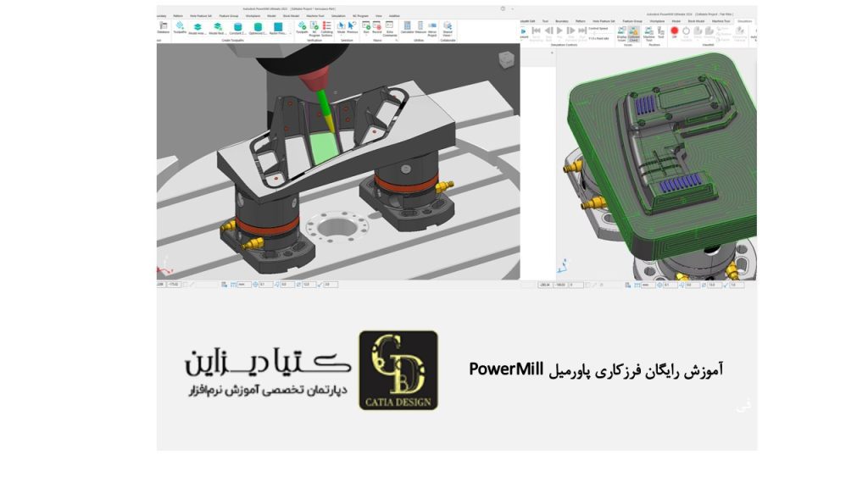
Task: Open the Shared Views collaborate icon
Action: tap(447, 28)
